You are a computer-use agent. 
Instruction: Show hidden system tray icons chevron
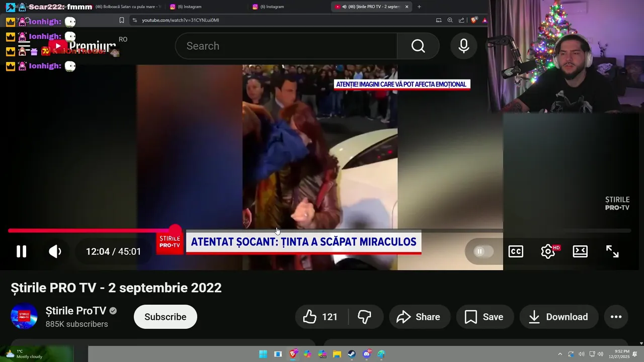coord(560,354)
